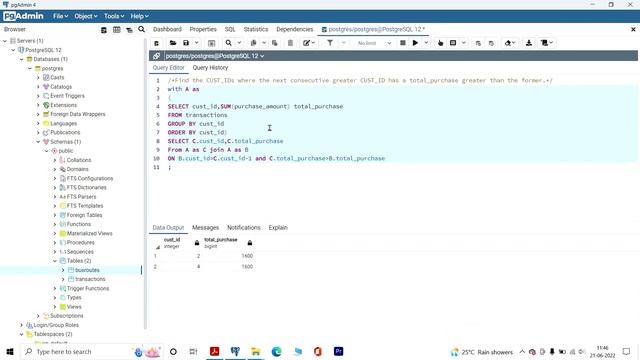Click the Windows Start button
640x360 pixels.
10,351
